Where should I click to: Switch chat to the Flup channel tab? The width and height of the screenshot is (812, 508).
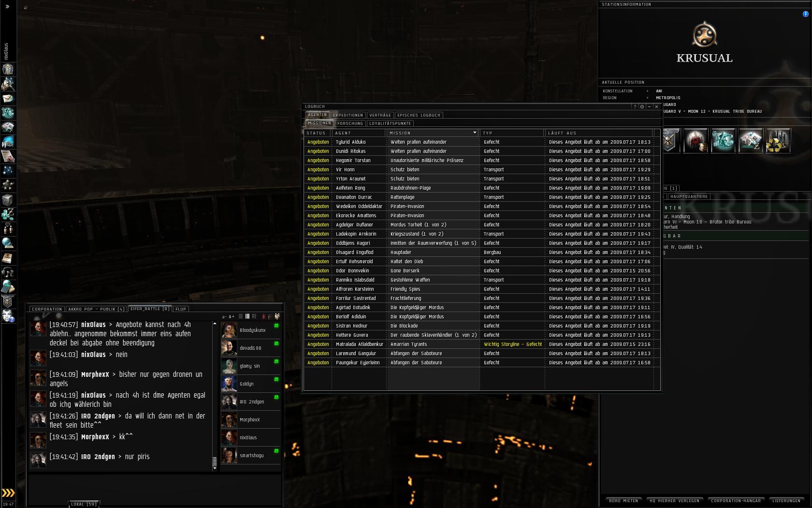coord(181,309)
